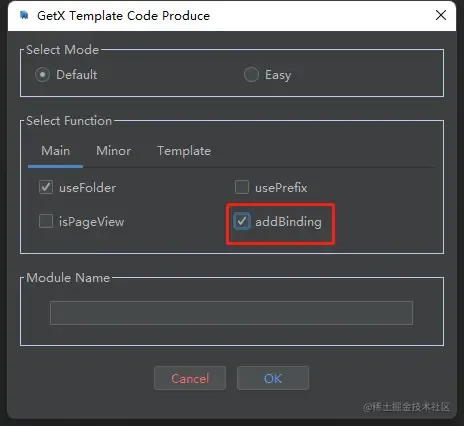The height and width of the screenshot is (426, 464).
Task: Switch to the Template tab
Action: point(184,151)
